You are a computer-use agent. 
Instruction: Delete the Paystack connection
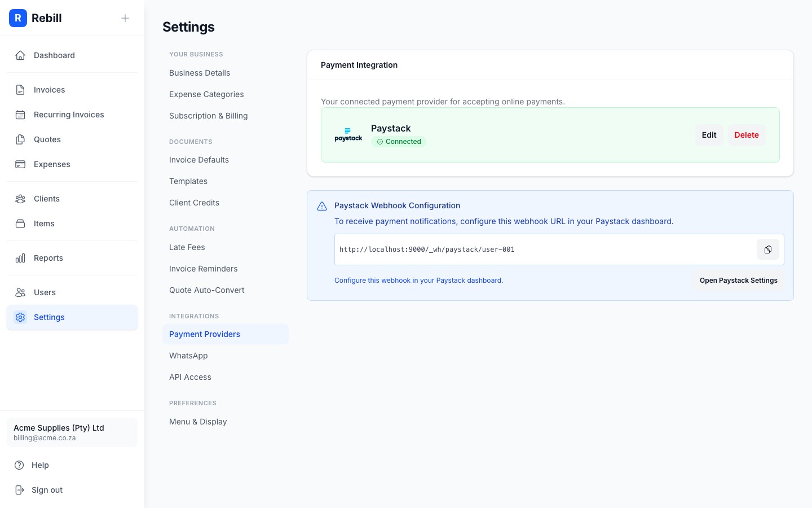click(747, 135)
